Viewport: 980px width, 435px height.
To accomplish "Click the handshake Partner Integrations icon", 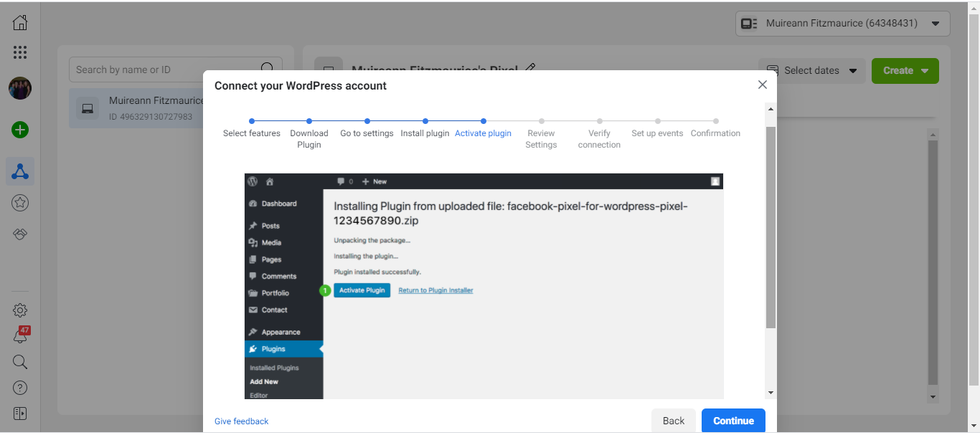I will tap(20, 234).
